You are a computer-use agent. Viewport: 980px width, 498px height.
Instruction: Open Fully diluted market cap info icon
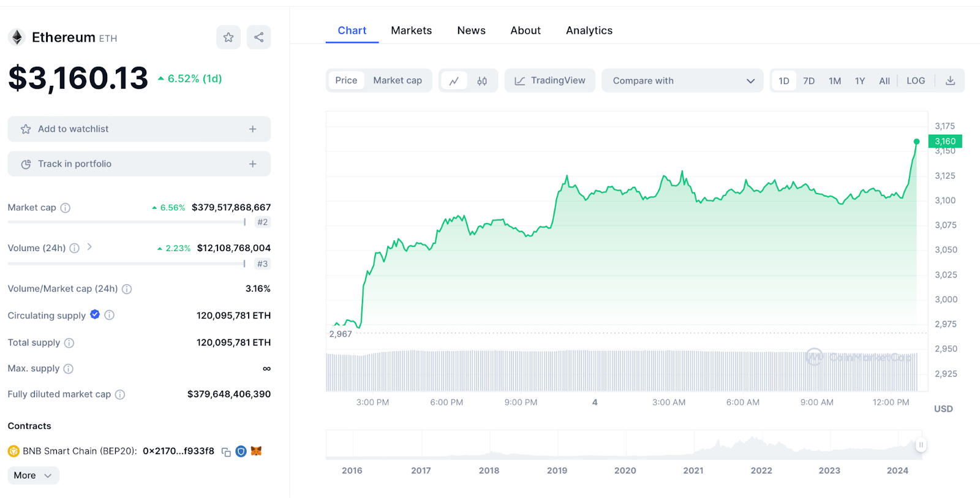(x=120, y=394)
